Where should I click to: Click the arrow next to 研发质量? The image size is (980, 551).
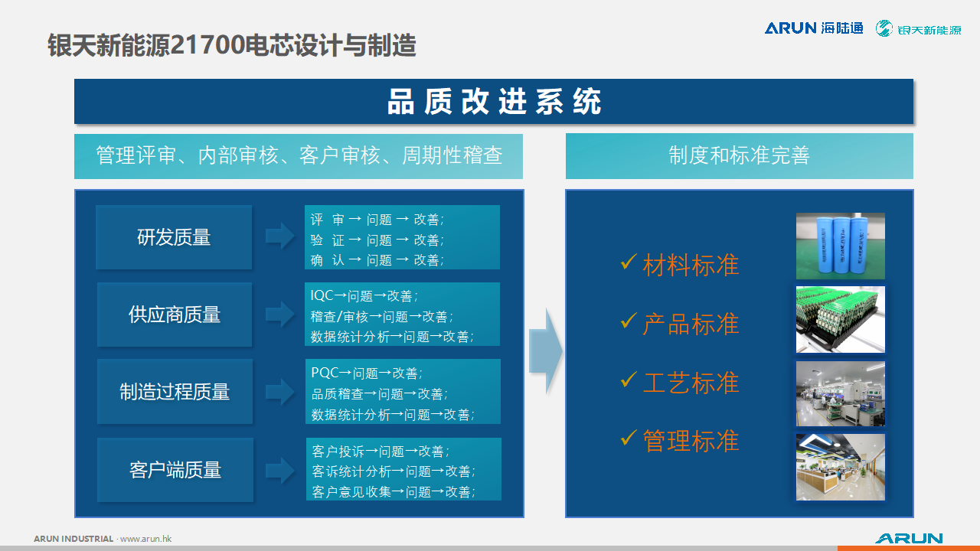279,236
